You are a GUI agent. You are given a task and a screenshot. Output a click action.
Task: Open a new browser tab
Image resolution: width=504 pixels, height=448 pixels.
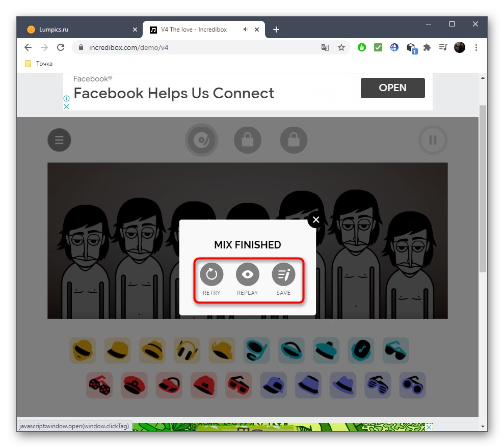(276, 30)
